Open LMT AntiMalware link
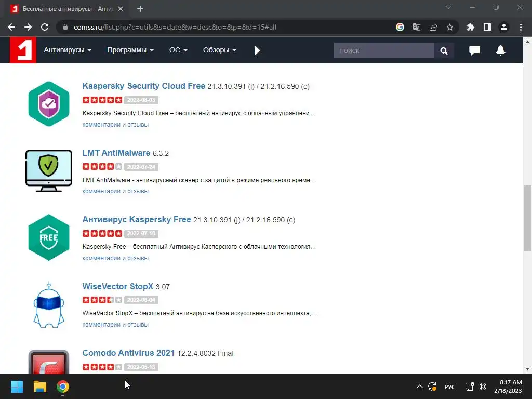Viewport: 532px width, 399px height. click(116, 153)
